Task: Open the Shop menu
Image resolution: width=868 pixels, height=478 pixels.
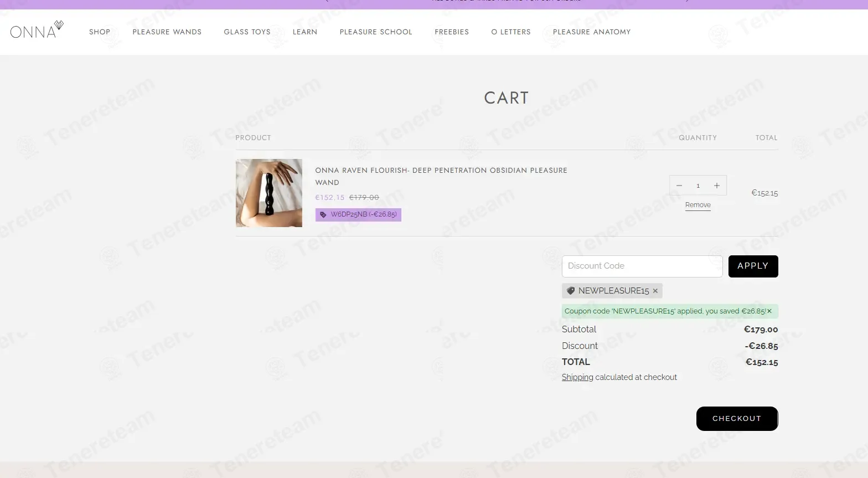Action: 100,32
